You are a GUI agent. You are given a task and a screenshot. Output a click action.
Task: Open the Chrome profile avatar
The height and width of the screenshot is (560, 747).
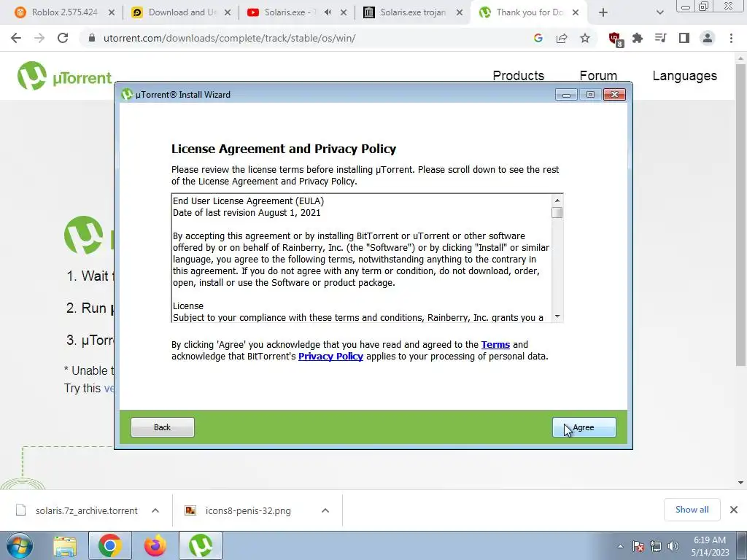pyautogui.click(x=708, y=38)
